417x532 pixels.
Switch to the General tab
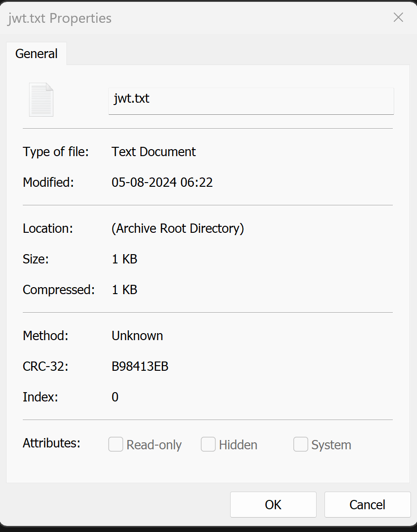(x=36, y=53)
